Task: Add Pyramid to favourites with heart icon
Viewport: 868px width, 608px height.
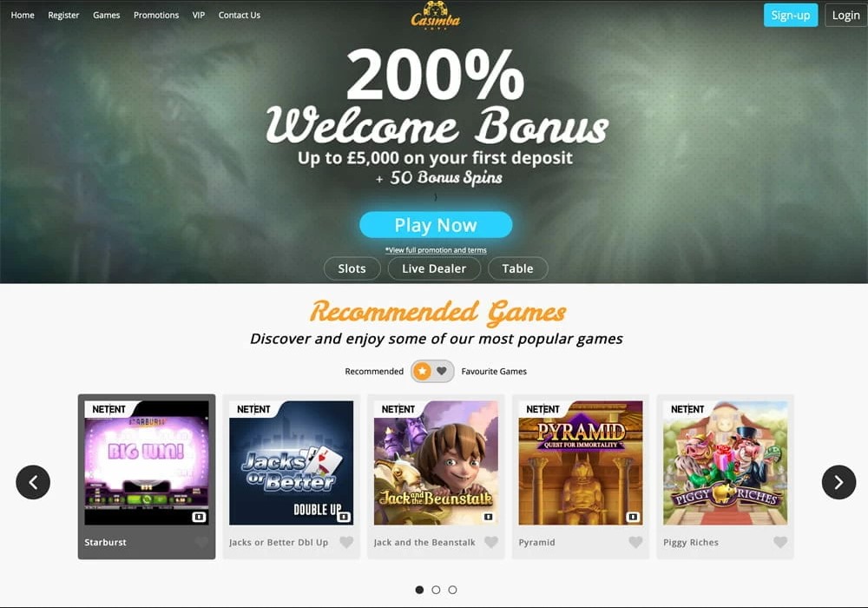Action: [635, 542]
